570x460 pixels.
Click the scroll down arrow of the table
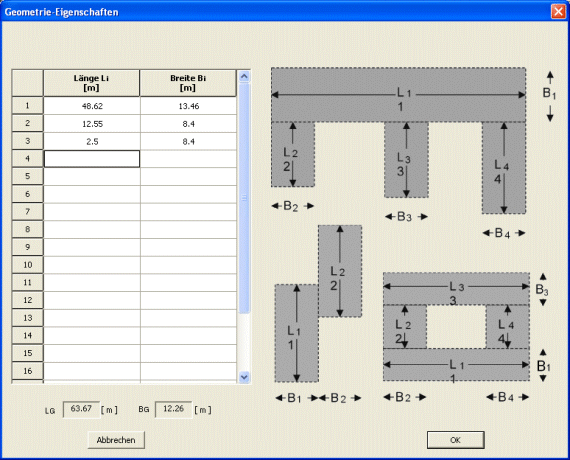[244, 377]
